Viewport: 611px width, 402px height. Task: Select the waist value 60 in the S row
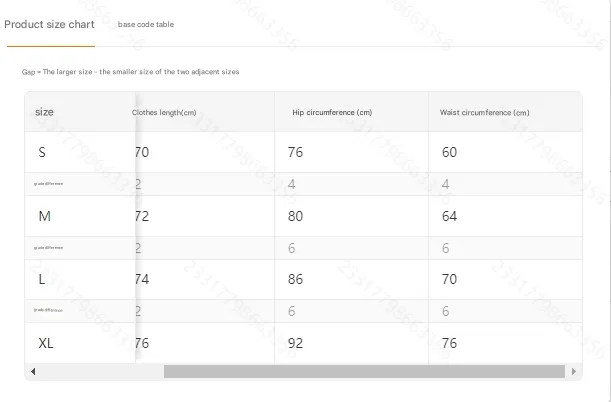[x=449, y=153]
